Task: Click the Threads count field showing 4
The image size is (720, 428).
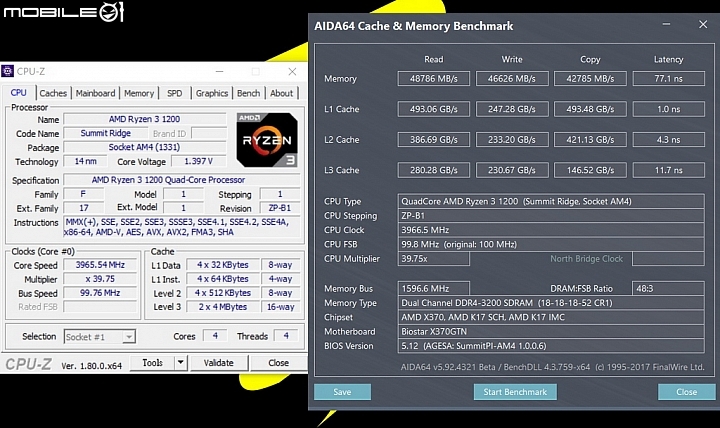Action: (286, 336)
